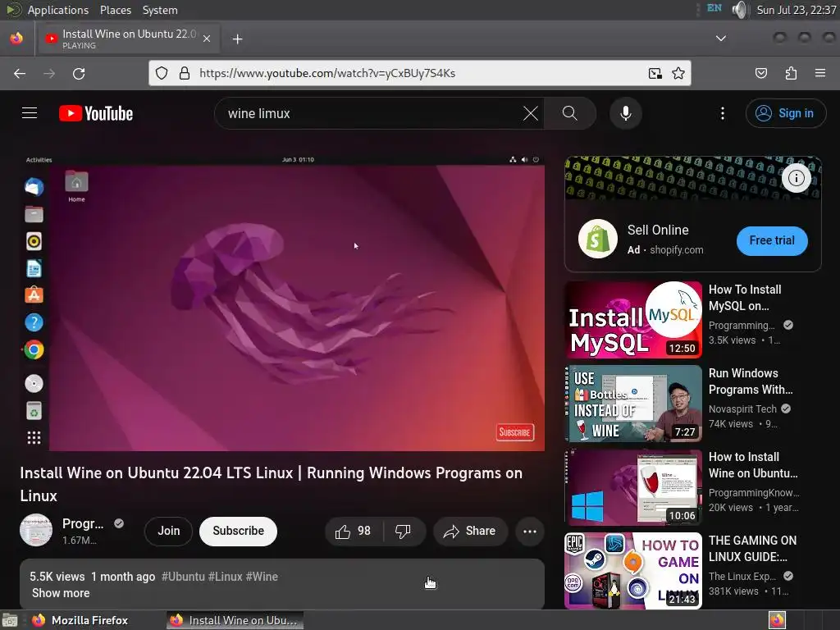Open the YouTube guide hamburger menu
840x630 pixels.
pos(30,113)
